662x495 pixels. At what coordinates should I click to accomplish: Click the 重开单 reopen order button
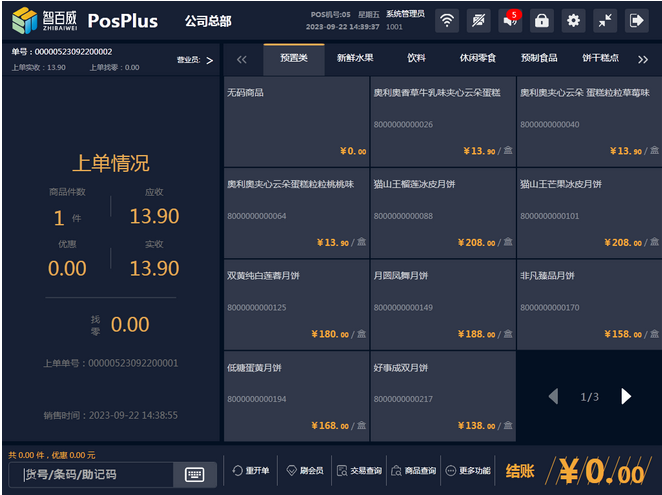click(251, 471)
